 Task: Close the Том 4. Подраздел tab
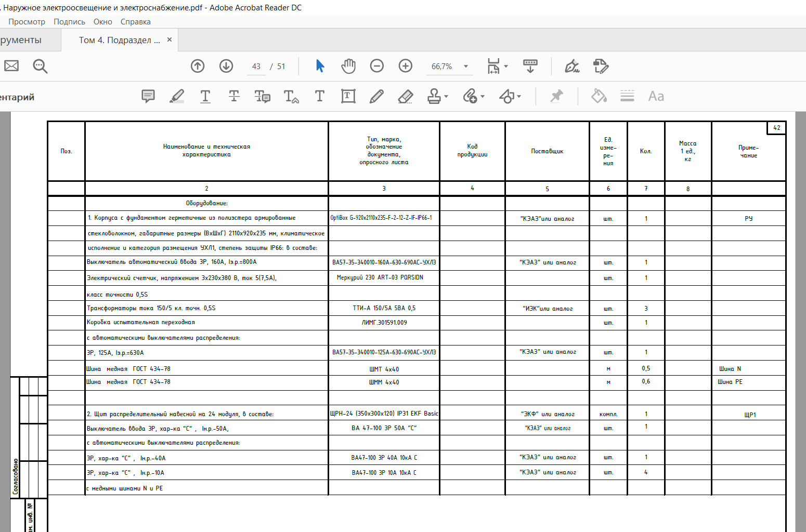point(170,39)
